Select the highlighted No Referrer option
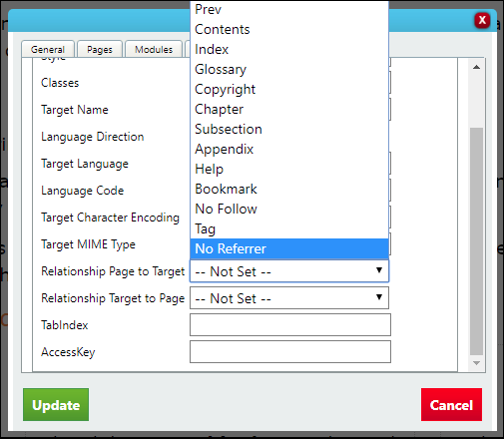The height and width of the screenshot is (439, 504). tap(289, 248)
